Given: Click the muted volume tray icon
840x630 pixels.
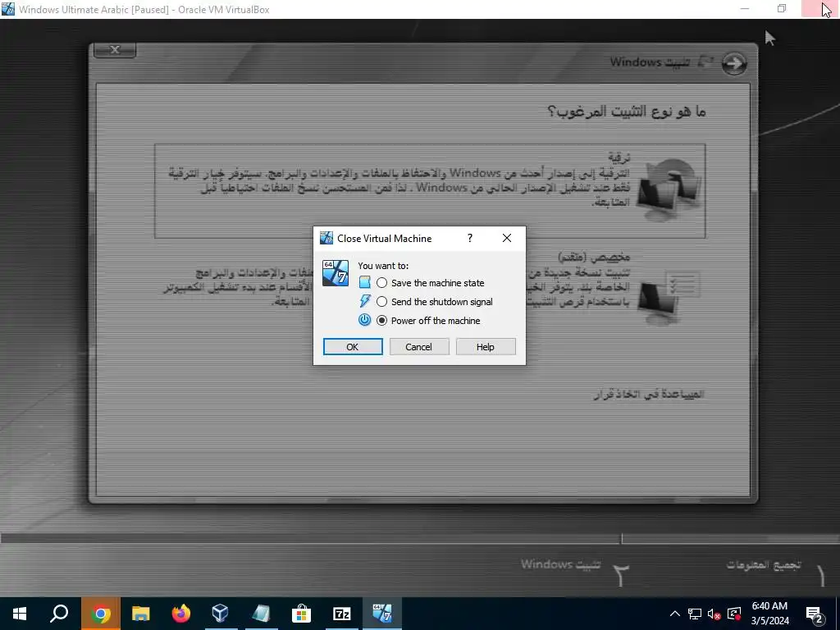Looking at the screenshot, I should [x=714, y=614].
